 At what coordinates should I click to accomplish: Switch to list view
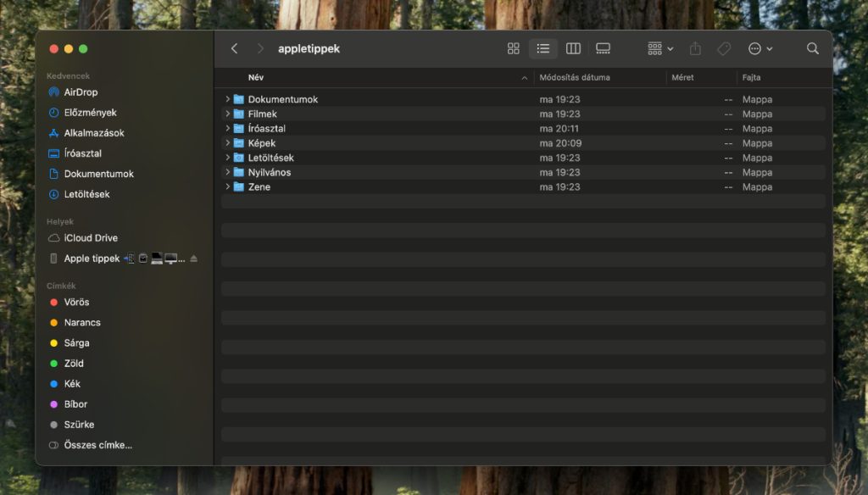[543, 48]
